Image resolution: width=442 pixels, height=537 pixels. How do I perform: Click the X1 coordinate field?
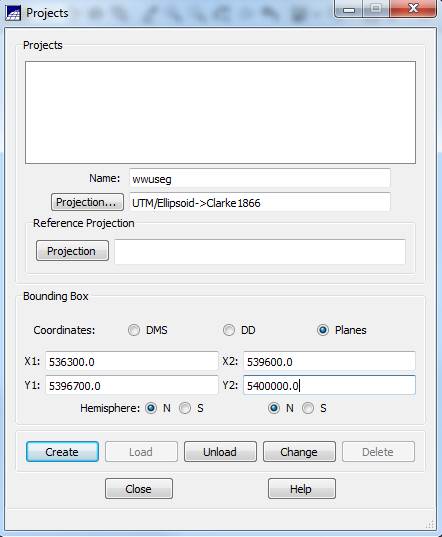click(131, 361)
